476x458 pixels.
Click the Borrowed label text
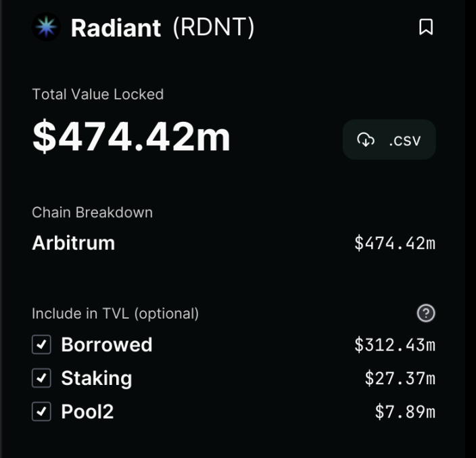[x=107, y=345]
